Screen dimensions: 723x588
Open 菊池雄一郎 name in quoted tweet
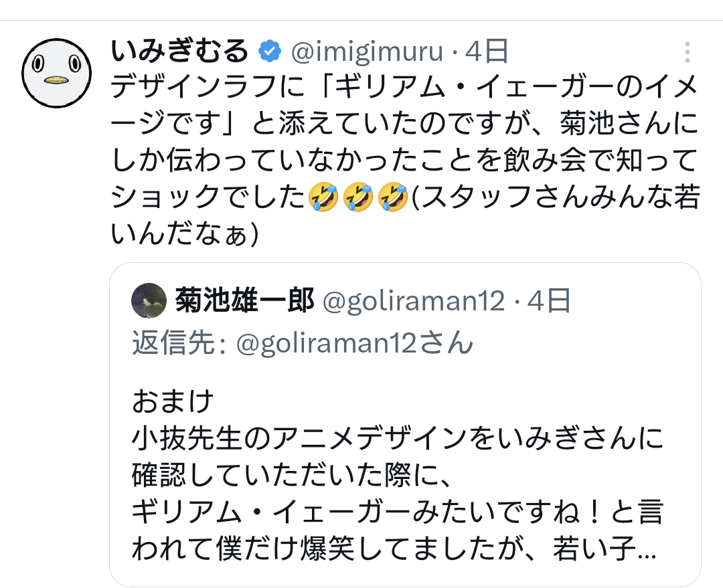point(244,301)
